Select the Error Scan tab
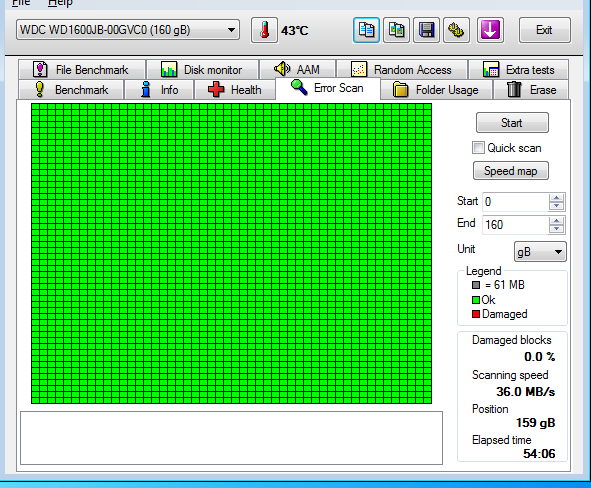 328,88
